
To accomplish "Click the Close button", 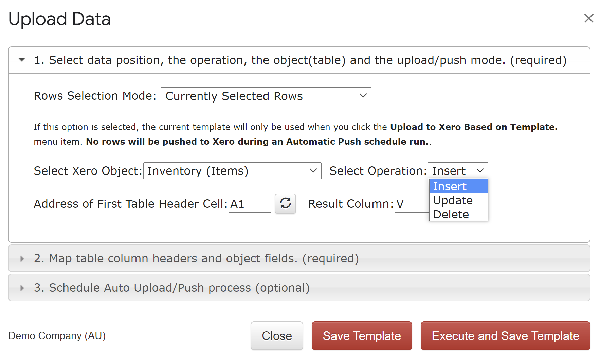I will tap(277, 336).
